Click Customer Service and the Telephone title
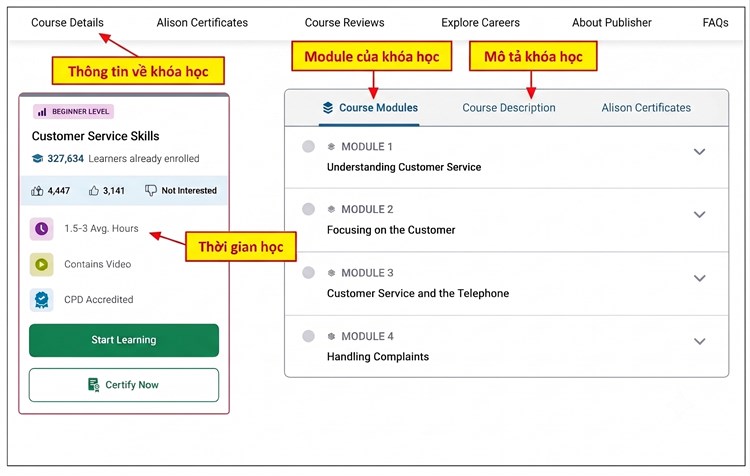Image resolution: width=750 pixels, height=476 pixels. pyautogui.click(x=418, y=293)
